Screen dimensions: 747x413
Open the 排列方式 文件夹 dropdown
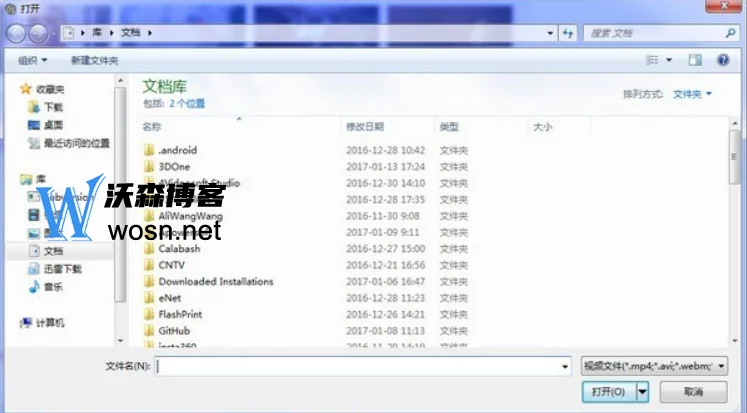(x=692, y=94)
